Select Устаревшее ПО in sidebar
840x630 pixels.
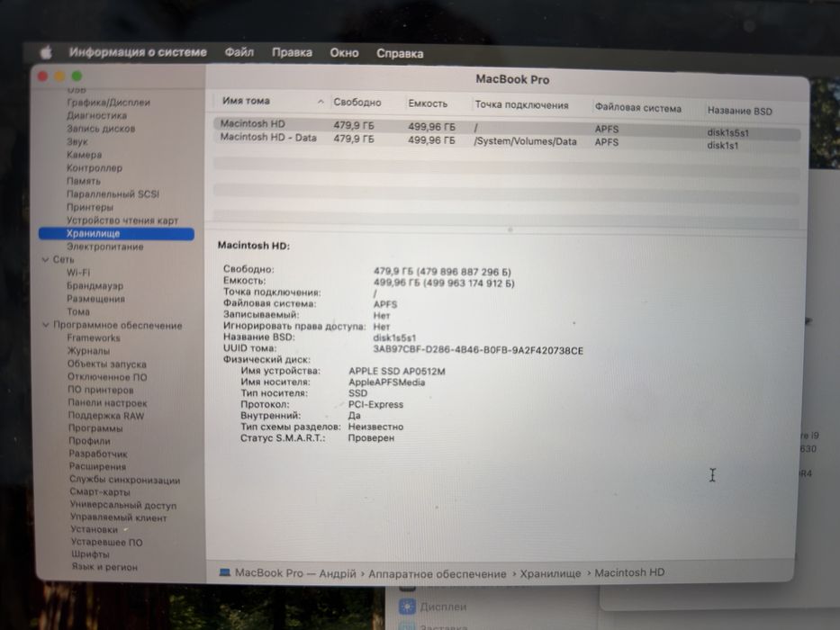point(106,542)
